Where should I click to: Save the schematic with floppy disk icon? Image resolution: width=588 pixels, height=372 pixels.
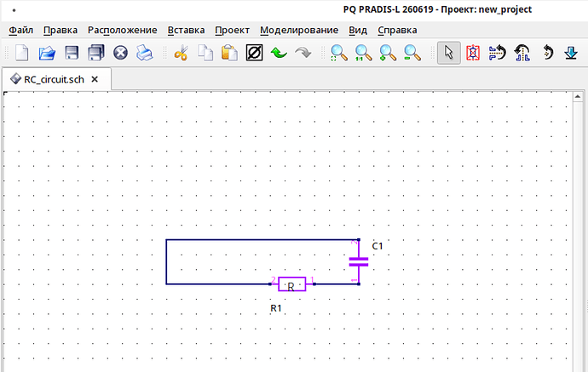(x=72, y=53)
